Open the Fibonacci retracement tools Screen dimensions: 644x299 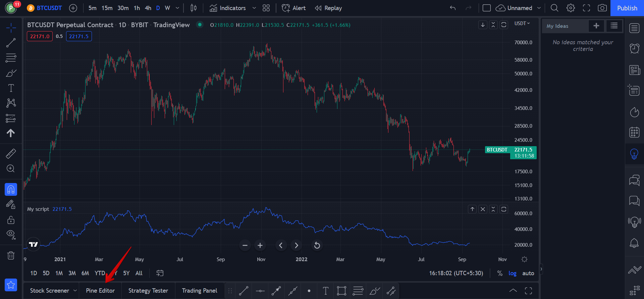click(11, 58)
